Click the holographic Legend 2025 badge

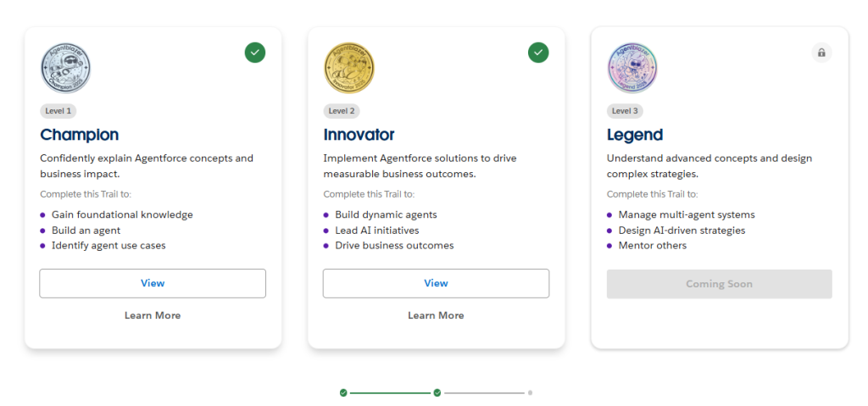[x=632, y=68]
